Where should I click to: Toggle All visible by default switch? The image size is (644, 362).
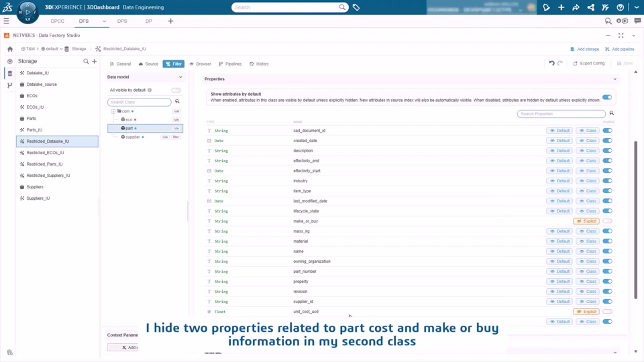coord(176,90)
